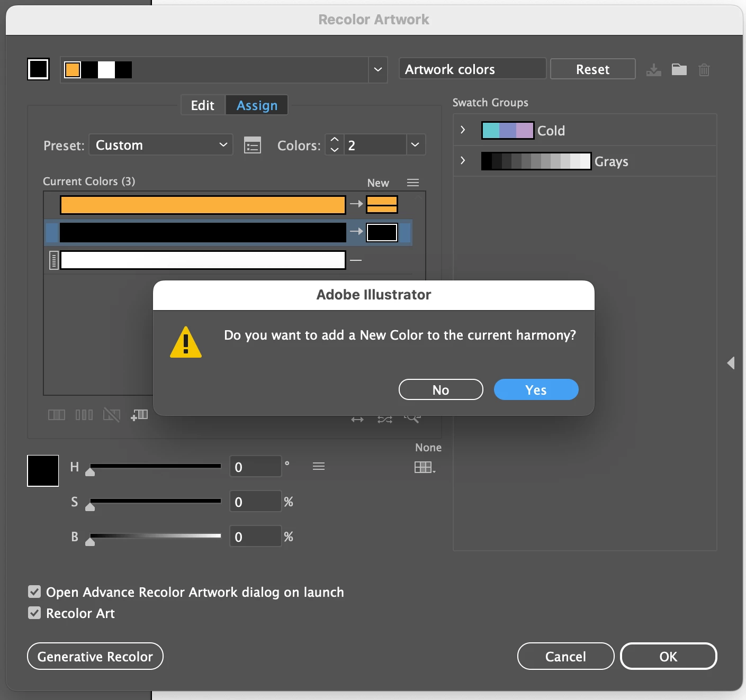746x700 pixels.
Task: Open the Colors count dropdown arrow
Action: coord(416,144)
